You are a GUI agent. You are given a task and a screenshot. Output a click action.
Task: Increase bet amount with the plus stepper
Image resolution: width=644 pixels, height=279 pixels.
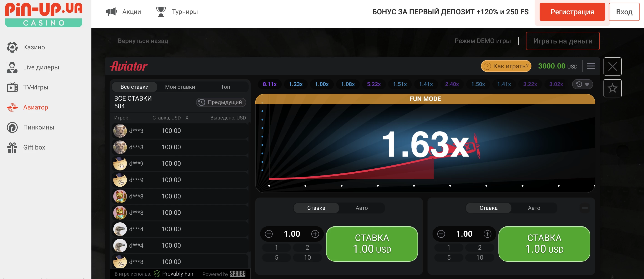[315, 234]
